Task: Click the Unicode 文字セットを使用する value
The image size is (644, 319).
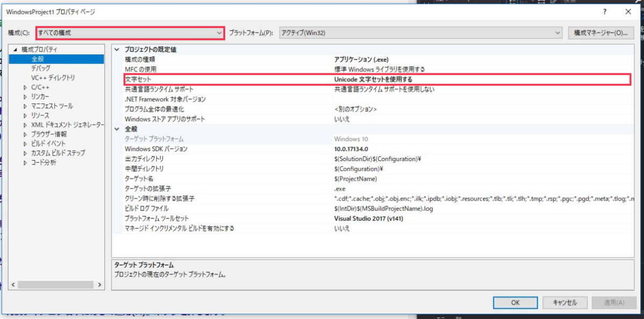Action: tap(374, 79)
